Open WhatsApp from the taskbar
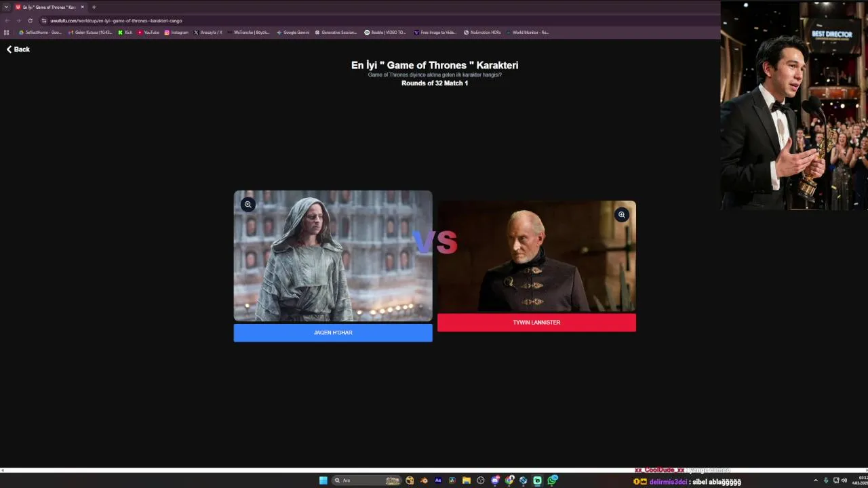Screen dimensions: 868x488 (x=552, y=481)
